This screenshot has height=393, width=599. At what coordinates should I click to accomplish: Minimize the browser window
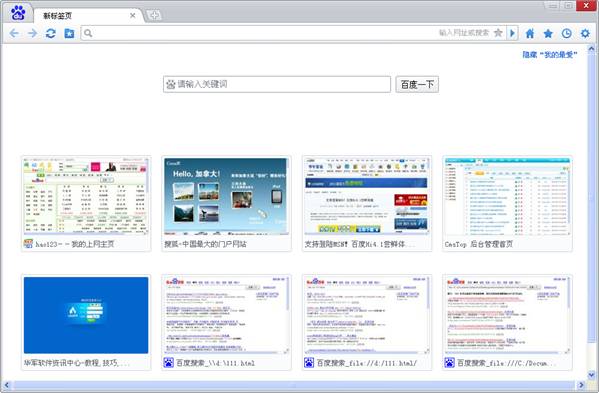click(553, 6)
